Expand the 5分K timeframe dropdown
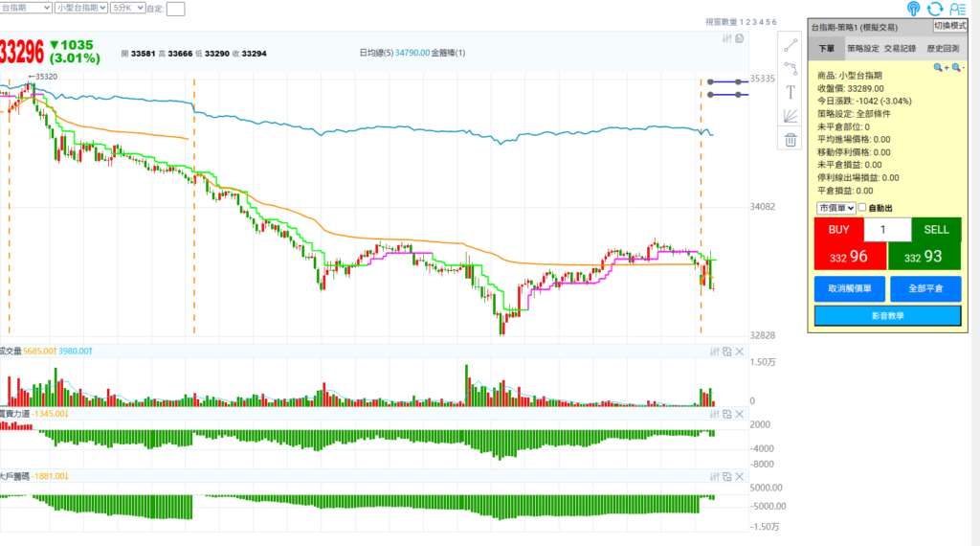The image size is (980, 546). pyautogui.click(x=128, y=8)
